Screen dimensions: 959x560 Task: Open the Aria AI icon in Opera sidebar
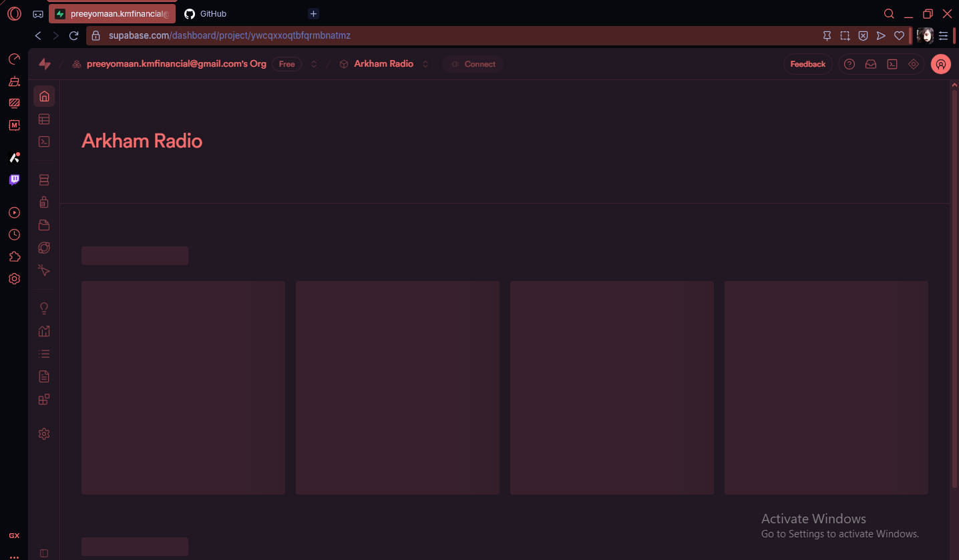tap(14, 158)
